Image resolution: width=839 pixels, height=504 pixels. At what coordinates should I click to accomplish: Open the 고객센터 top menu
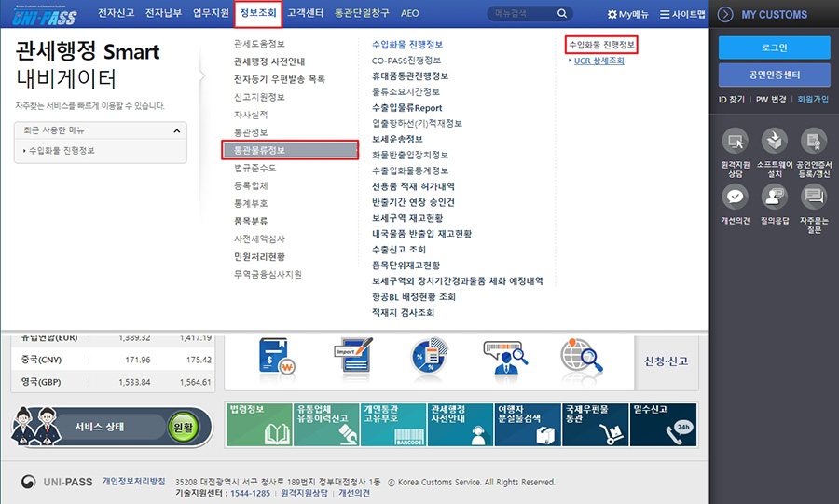(x=306, y=13)
